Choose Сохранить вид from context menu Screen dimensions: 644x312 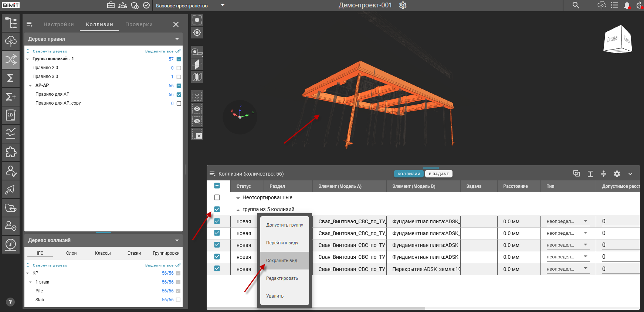coord(282,261)
